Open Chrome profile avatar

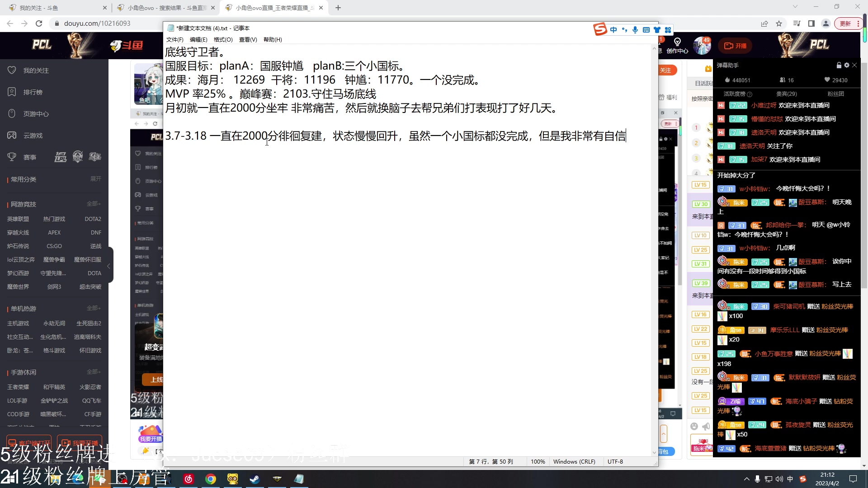[826, 23]
